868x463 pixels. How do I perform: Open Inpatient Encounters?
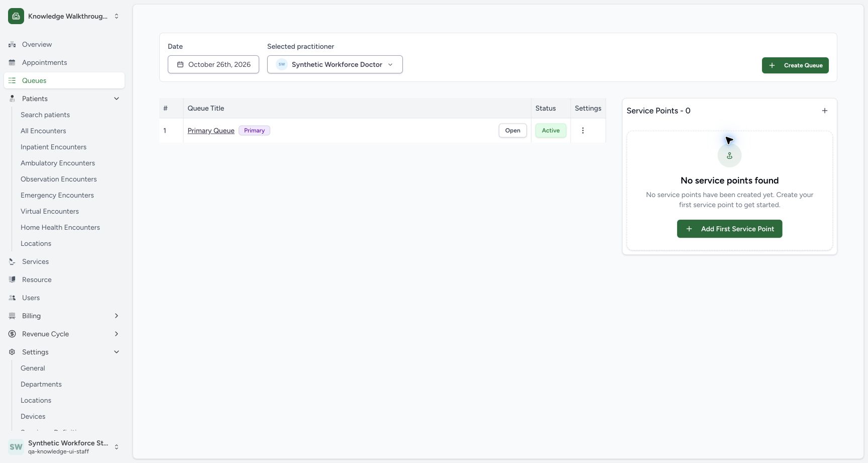pyautogui.click(x=53, y=147)
